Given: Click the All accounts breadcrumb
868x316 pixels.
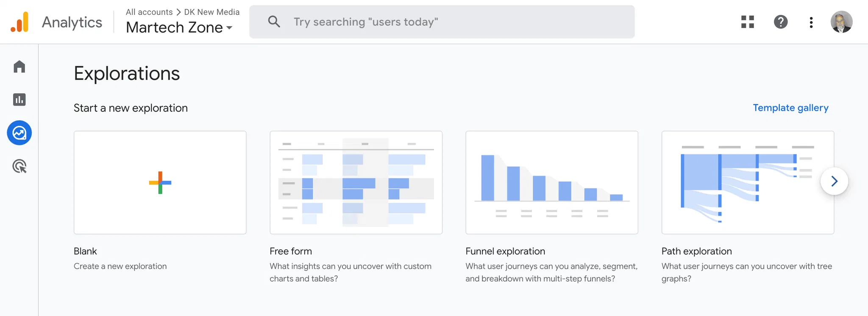Looking at the screenshot, I should click(149, 12).
